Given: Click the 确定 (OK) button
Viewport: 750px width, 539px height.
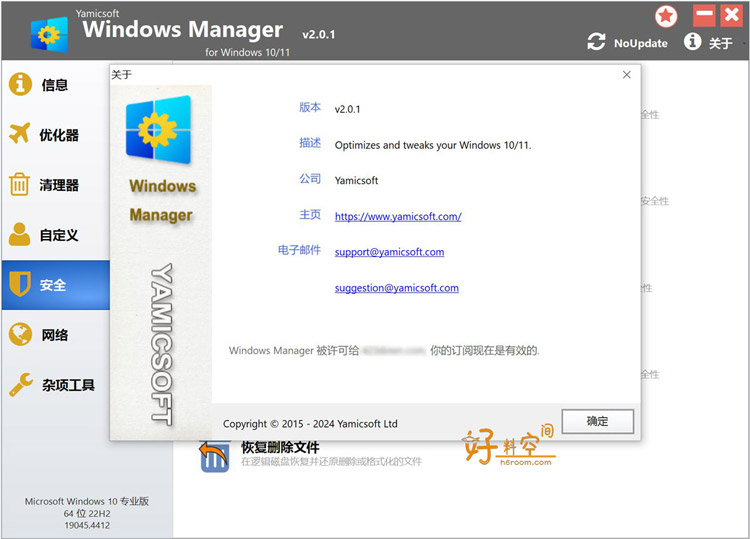Looking at the screenshot, I should (597, 421).
